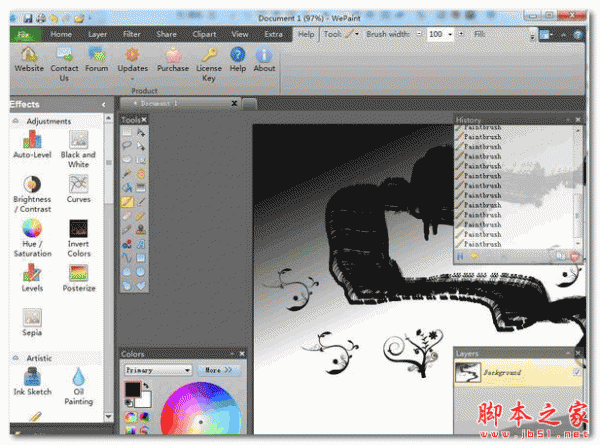Open the Brush width dropdown
Viewport: 600px width, 445px height.
tap(450, 34)
